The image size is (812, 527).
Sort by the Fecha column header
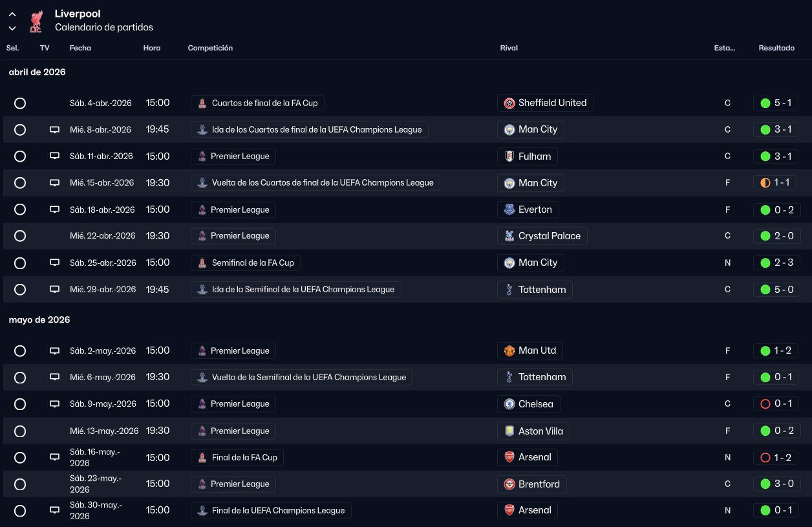click(80, 48)
